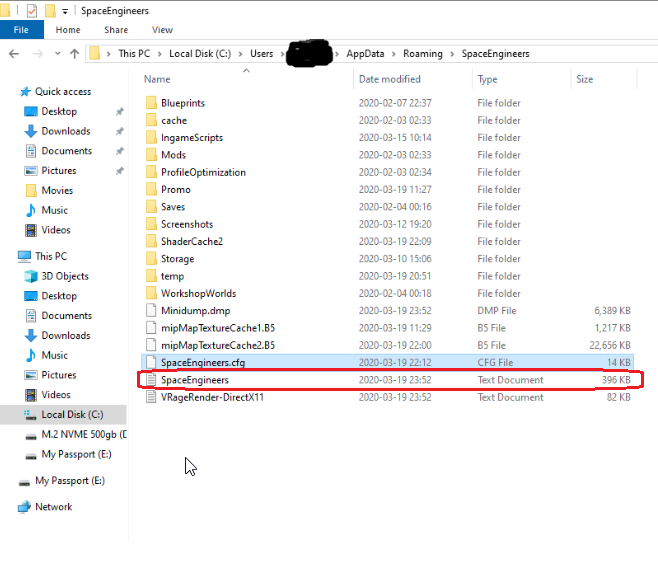Select the 'VRageRender-DirectX11' file name
This screenshot has width=658, height=567.
click(212, 397)
